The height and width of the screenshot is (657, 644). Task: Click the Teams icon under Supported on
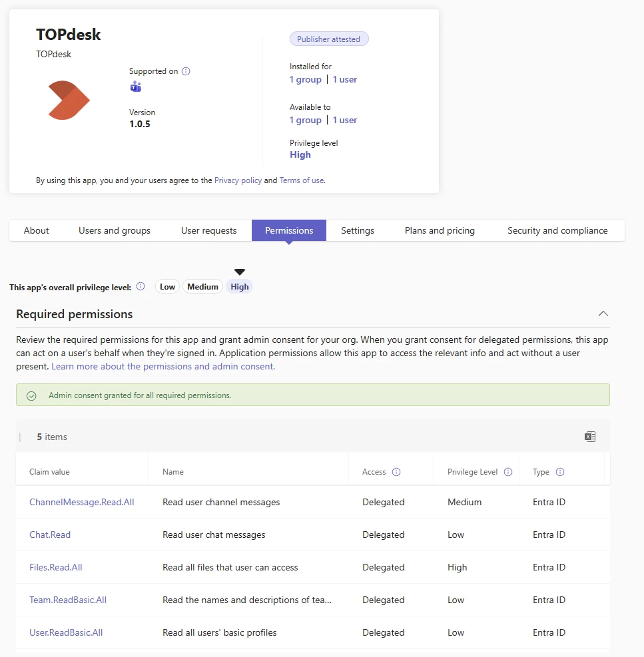point(135,87)
